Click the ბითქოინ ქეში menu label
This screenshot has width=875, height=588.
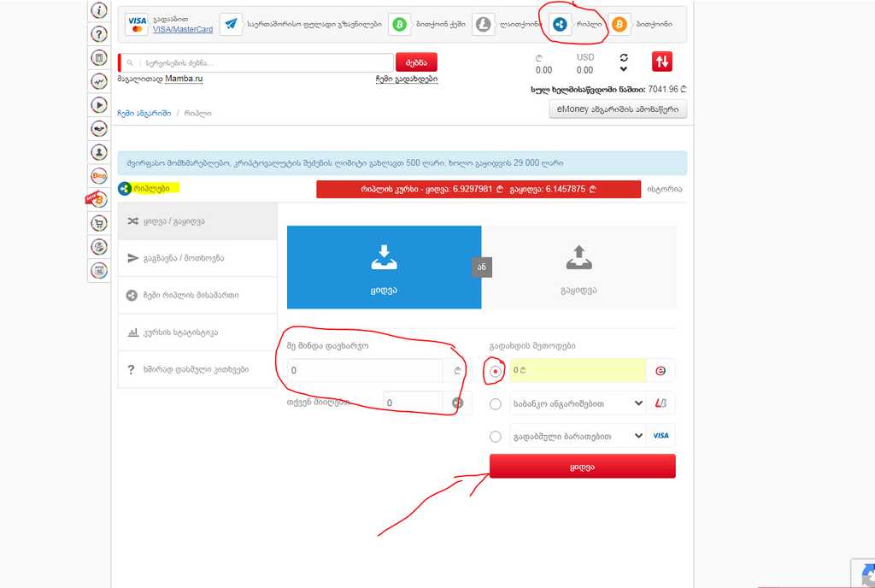[440, 24]
